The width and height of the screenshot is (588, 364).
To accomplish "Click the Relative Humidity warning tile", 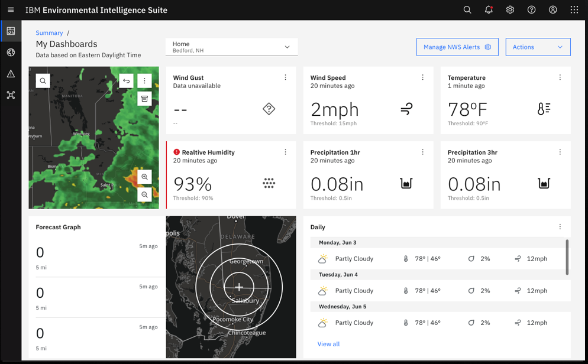I will [x=231, y=174].
